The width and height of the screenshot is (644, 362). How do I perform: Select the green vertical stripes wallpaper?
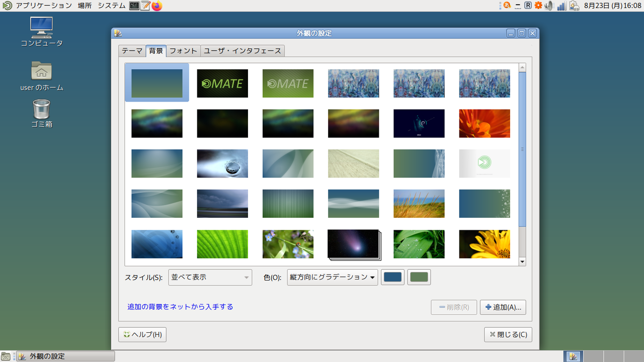tap(288, 204)
